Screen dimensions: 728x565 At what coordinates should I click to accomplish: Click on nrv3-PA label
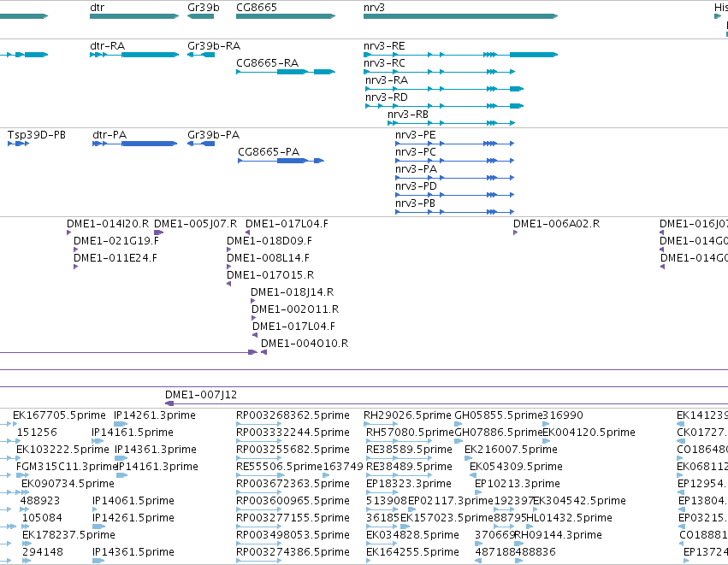click(416, 169)
